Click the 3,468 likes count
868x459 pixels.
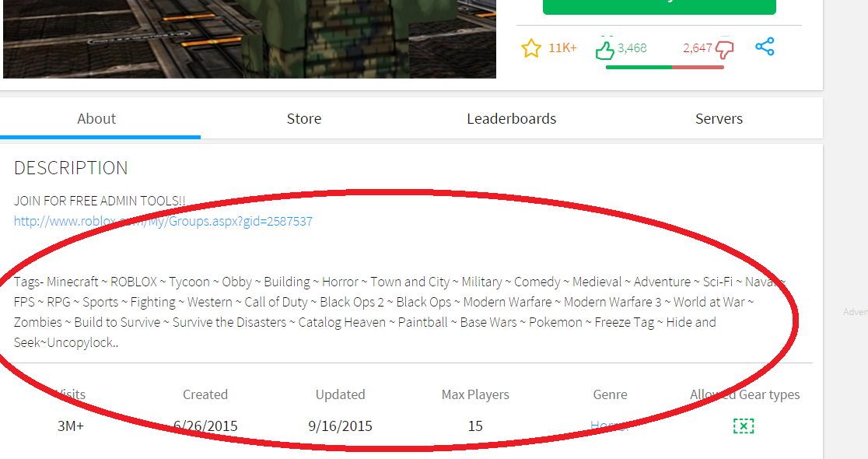click(x=632, y=48)
